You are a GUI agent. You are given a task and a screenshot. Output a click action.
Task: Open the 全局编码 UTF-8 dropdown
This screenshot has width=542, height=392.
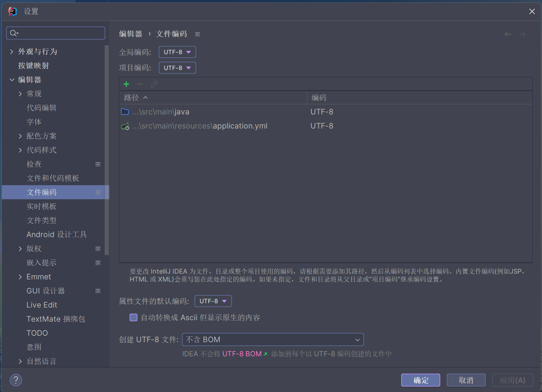click(x=177, y=52)
